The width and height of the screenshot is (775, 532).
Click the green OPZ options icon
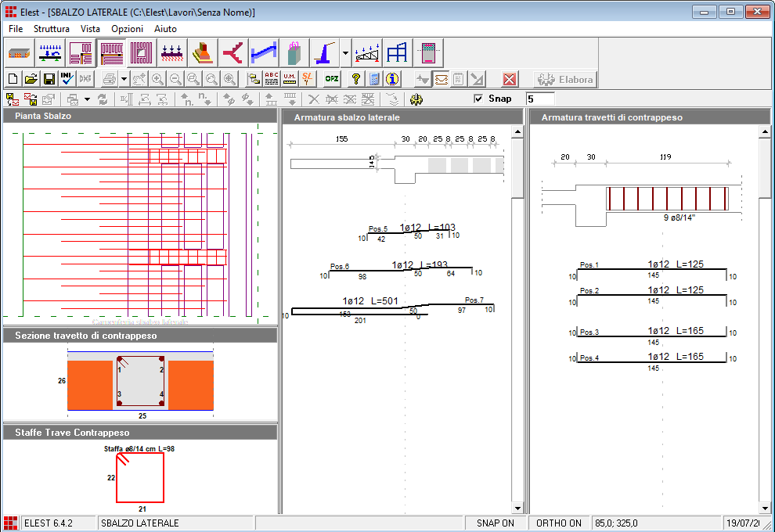click(332, 79)
